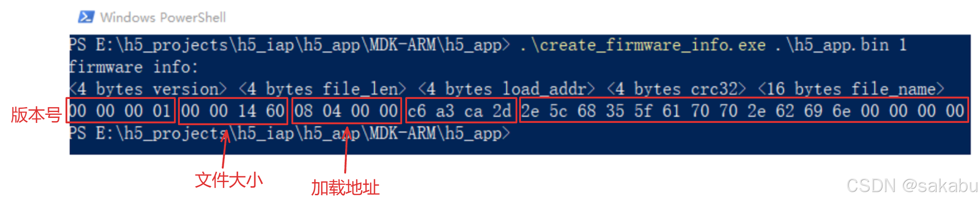Click the '<4 bytes file_len>' header
980x202 pixels.
(322, 89)
